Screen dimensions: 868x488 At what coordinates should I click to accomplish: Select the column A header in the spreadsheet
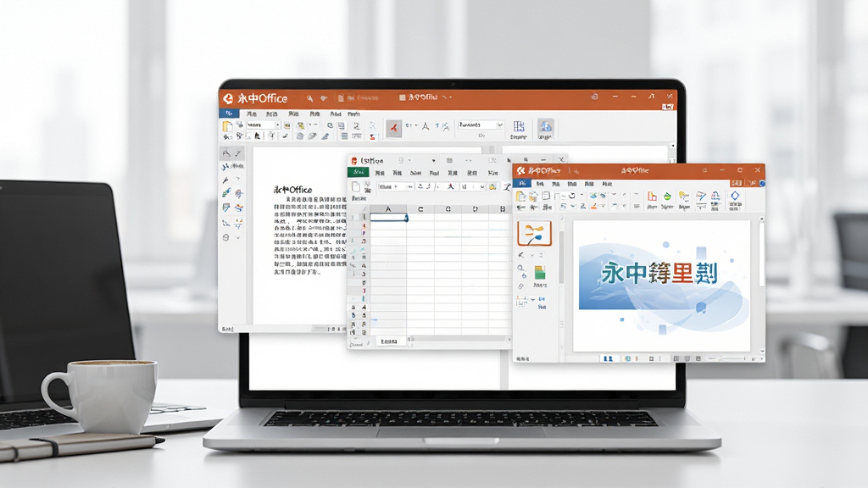tap(388, 209)
